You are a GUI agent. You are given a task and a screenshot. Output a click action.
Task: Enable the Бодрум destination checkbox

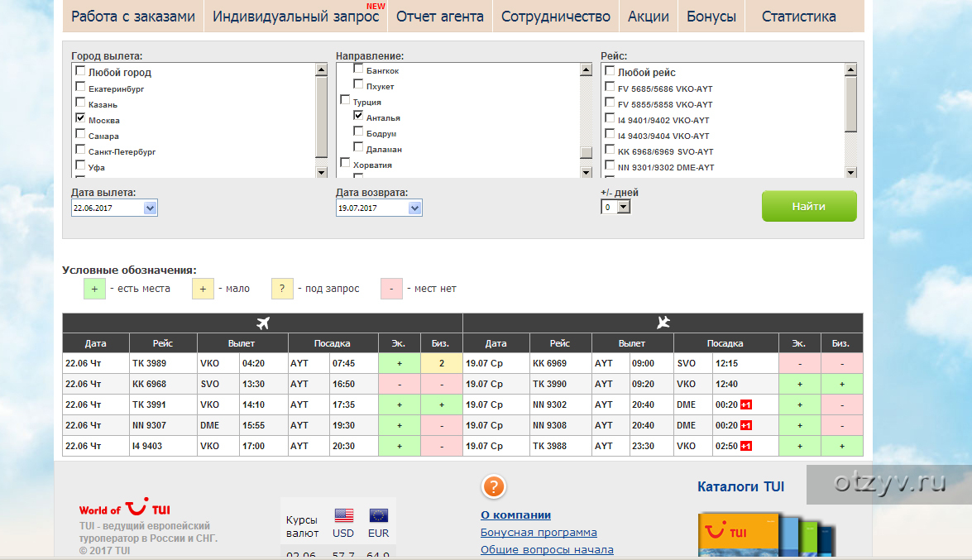[x=358, y=132]
